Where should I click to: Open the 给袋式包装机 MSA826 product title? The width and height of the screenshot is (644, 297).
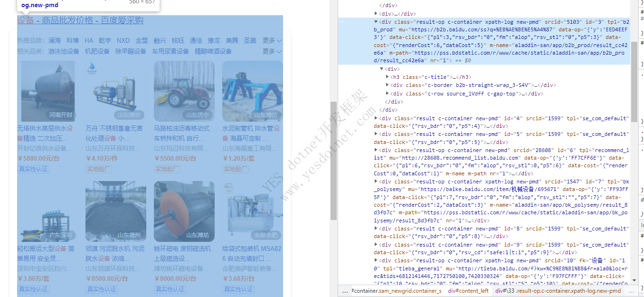(x=252, y=253)
